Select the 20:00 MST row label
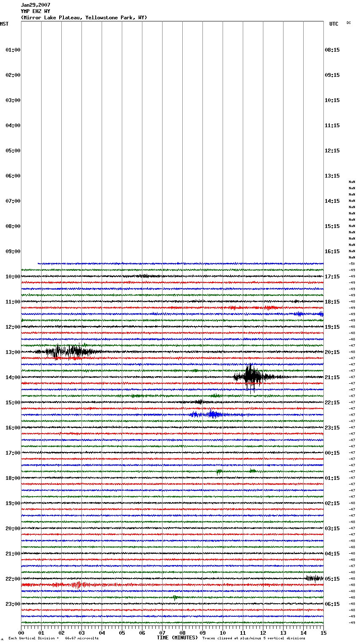 [x=13, y=529]
